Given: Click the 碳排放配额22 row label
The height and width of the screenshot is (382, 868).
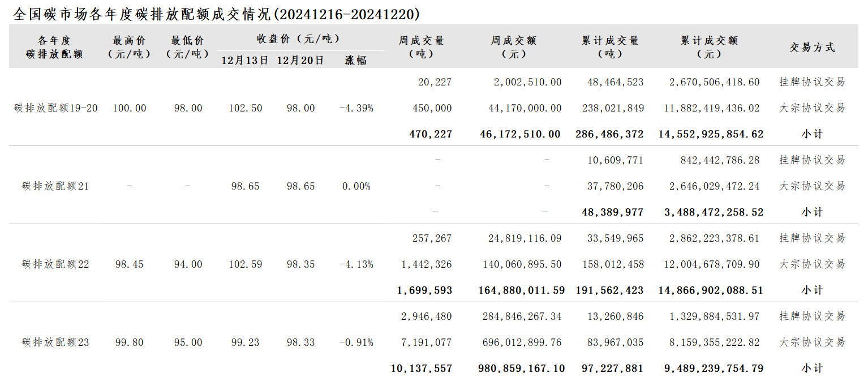Looking at the screenshot, I should click(x=55, y=264).
